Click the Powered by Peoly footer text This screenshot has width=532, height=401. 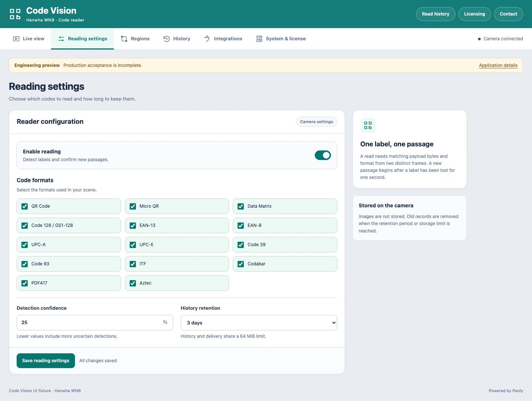tap(506, 391)
